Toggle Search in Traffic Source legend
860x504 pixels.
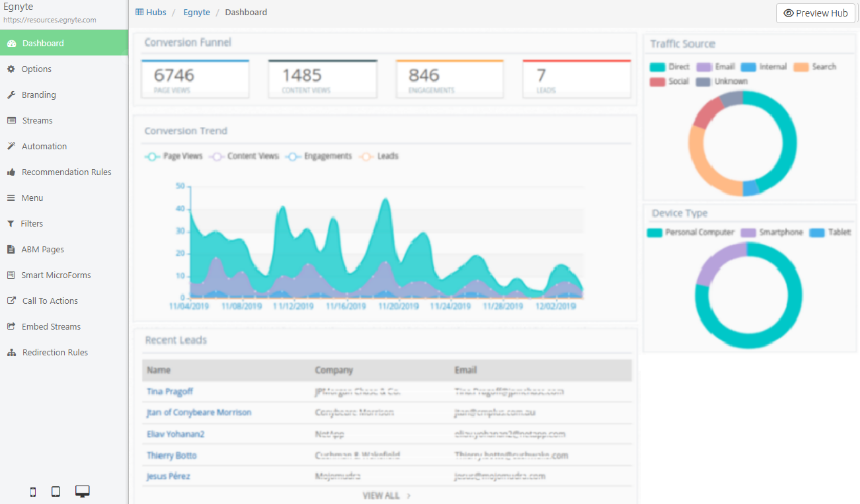[815, 67]
